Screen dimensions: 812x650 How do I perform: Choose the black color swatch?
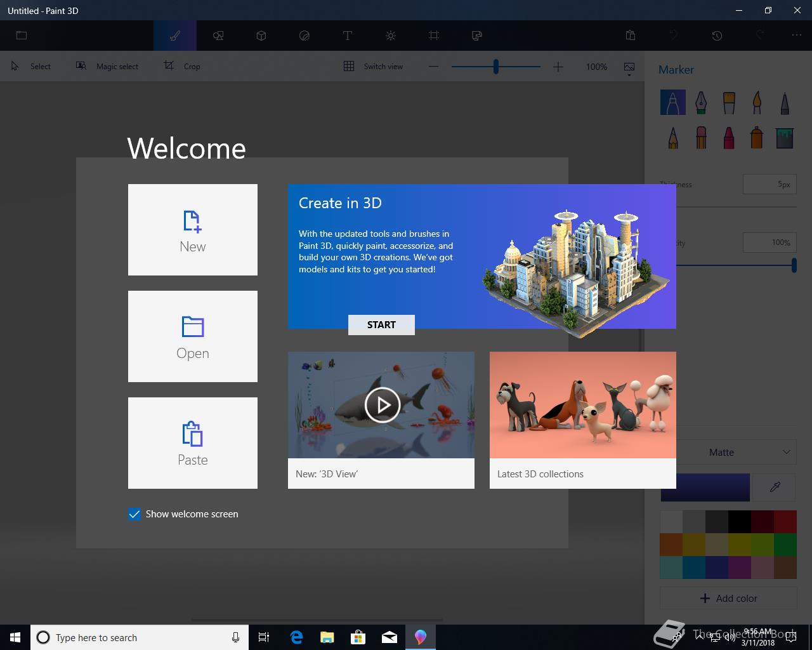click(740, 522)
